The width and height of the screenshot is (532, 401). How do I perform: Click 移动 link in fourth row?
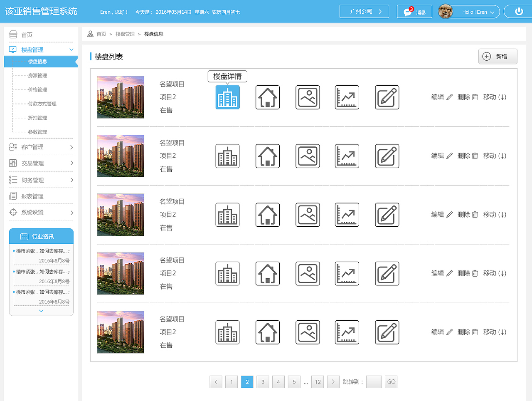tap(495, 273)
